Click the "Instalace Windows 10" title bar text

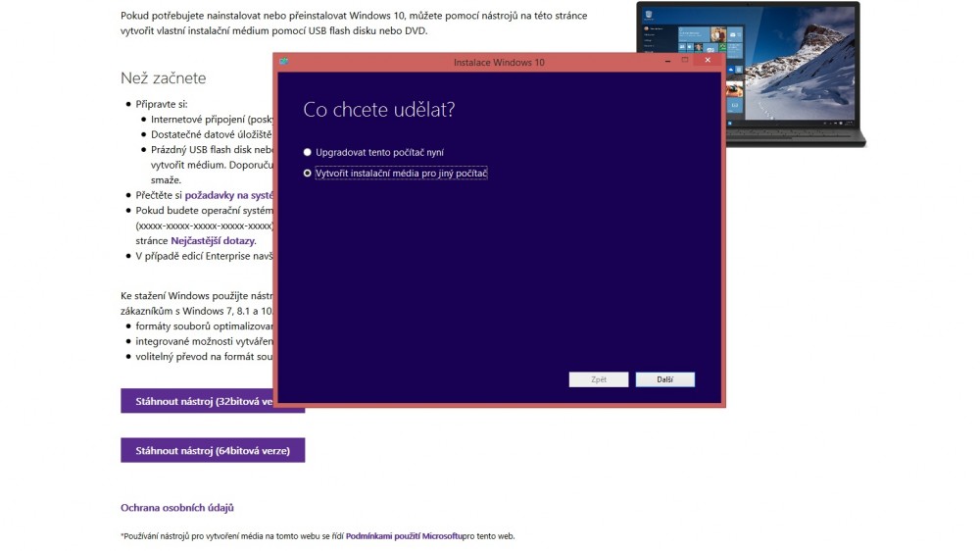pos(499,62)
